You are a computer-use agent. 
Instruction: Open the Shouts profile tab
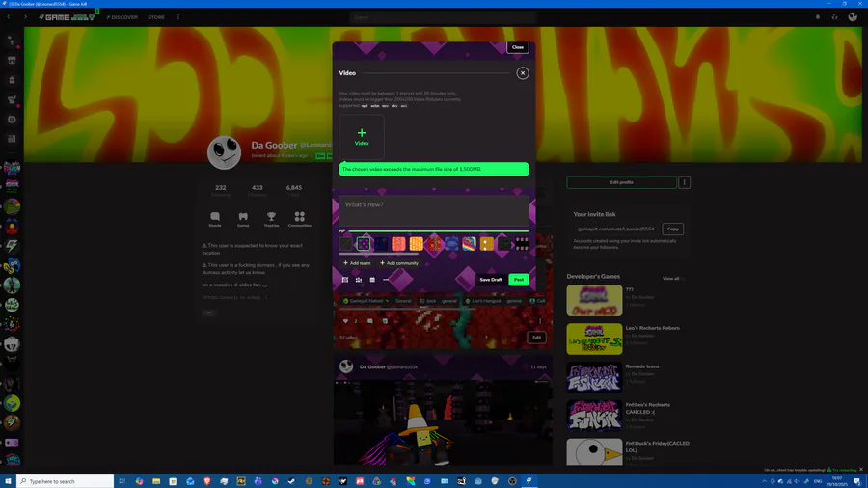point(215,219)
